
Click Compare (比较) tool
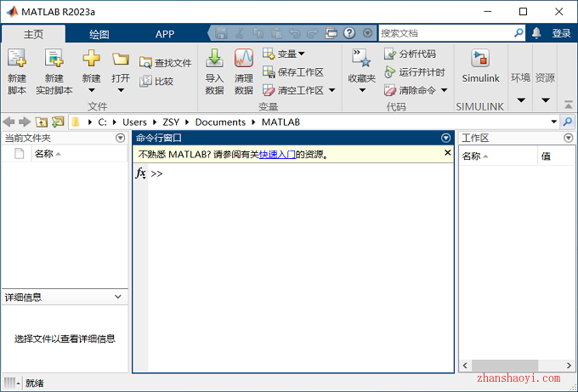[156, 81]
